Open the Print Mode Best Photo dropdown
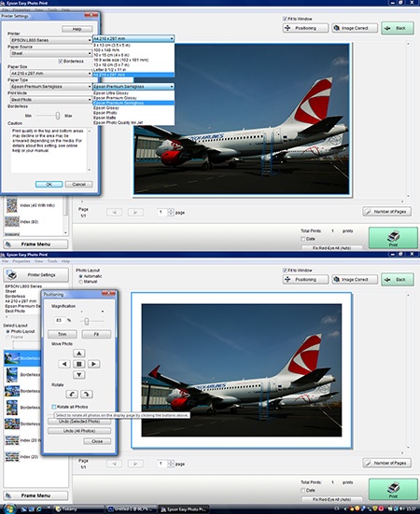This screenshot has height=514, width=420. pos(50,100)
